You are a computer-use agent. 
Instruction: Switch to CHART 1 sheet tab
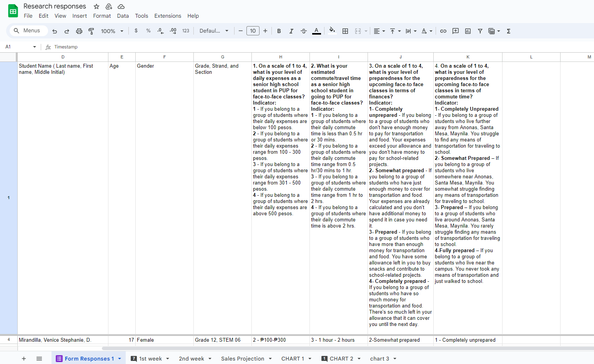click(293, 359)
